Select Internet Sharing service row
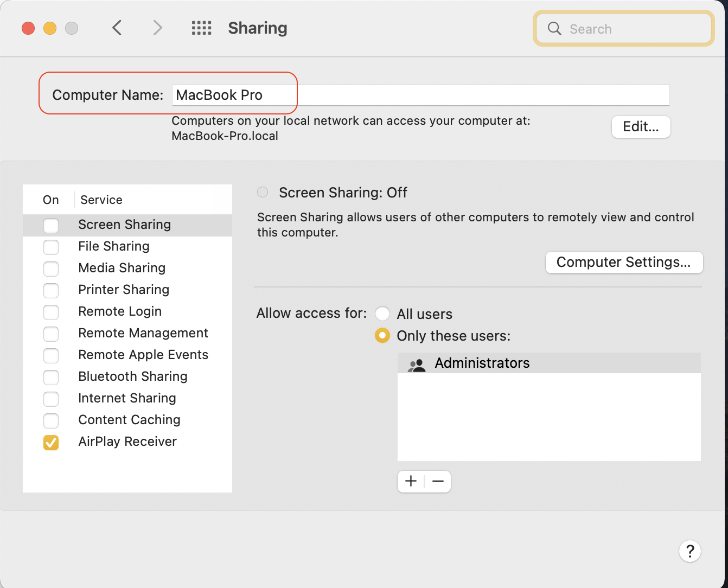The width and height of the screenshot is (728, 588). 127,398
